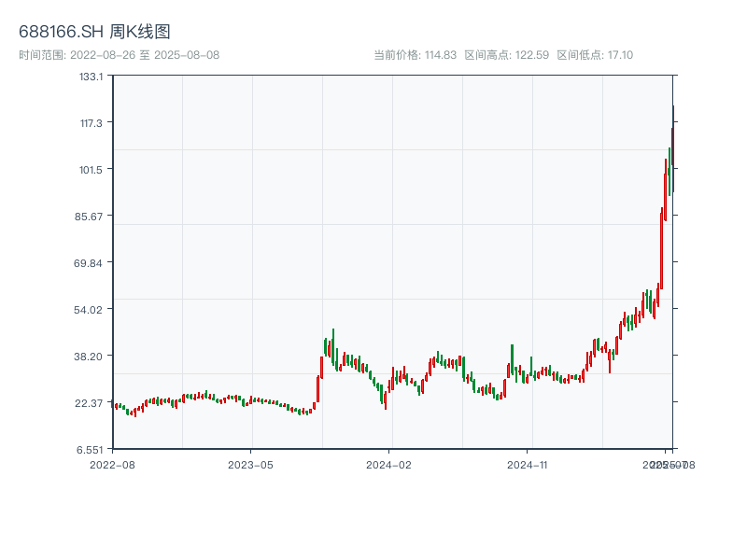Screen dimensions: 747x560
Task: Click the y-axis label 85.67
Action: [88, 217]
